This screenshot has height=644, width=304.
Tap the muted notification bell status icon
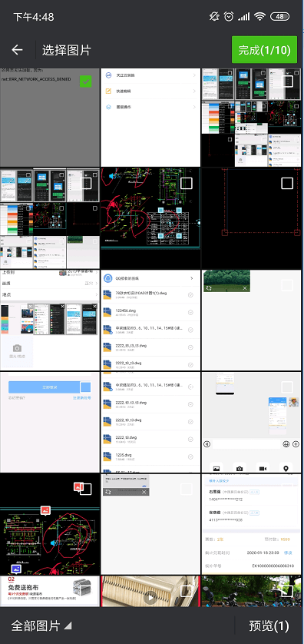click(213, 16)
